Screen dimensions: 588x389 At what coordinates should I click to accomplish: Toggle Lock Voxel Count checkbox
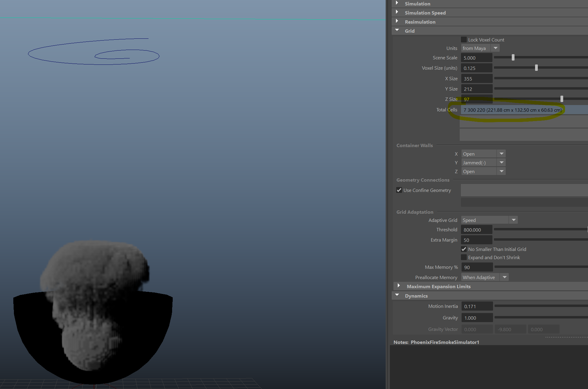click(464, 40)
